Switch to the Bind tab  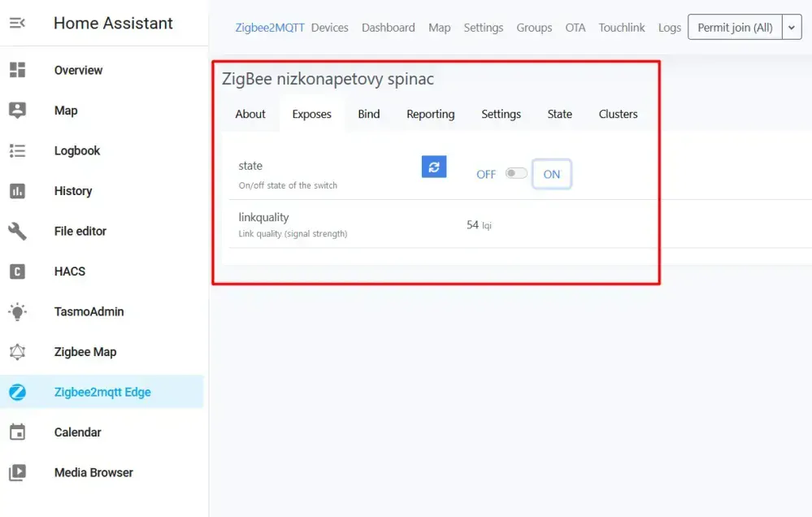(369, 114)
